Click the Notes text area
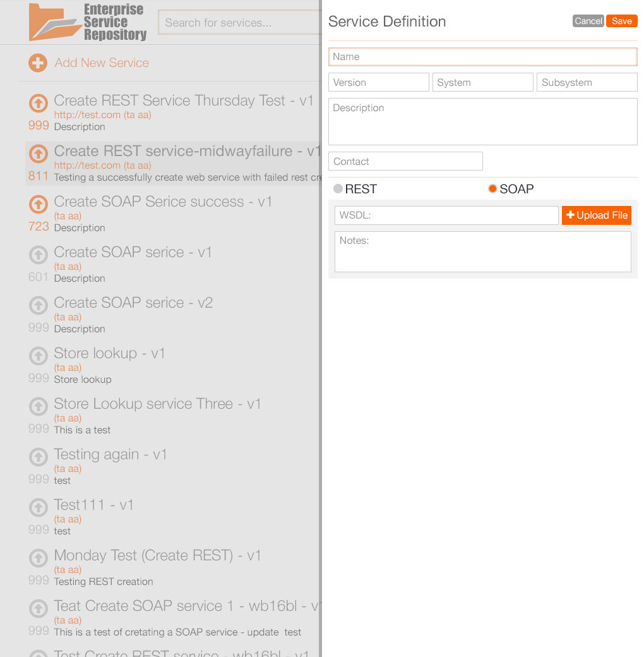The height and width of the screenshot is (657, 644). (483, 252)
